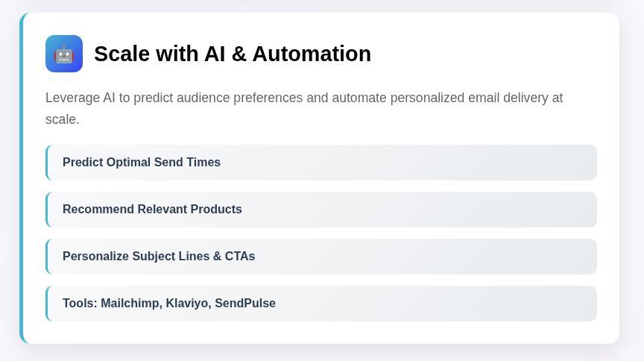Screen dimensions: 644x361
Task: Click teal accent bar on 'Tools' row
Action: (x=47, y=304)
